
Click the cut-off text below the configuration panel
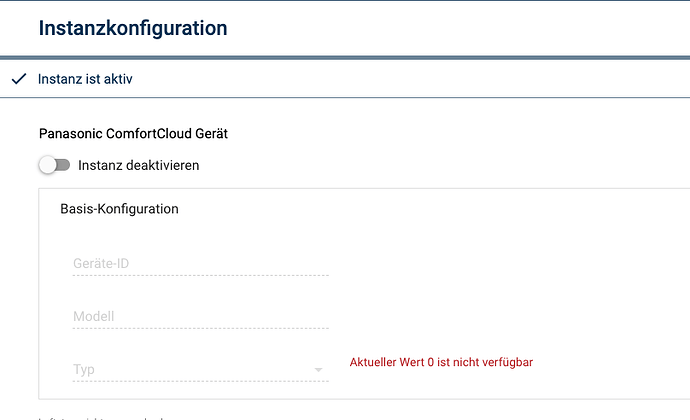[101, 418]
